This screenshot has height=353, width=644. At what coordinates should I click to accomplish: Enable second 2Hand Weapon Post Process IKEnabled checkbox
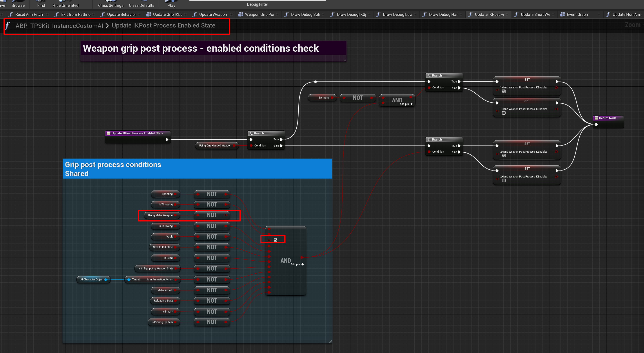click(504, 180)
